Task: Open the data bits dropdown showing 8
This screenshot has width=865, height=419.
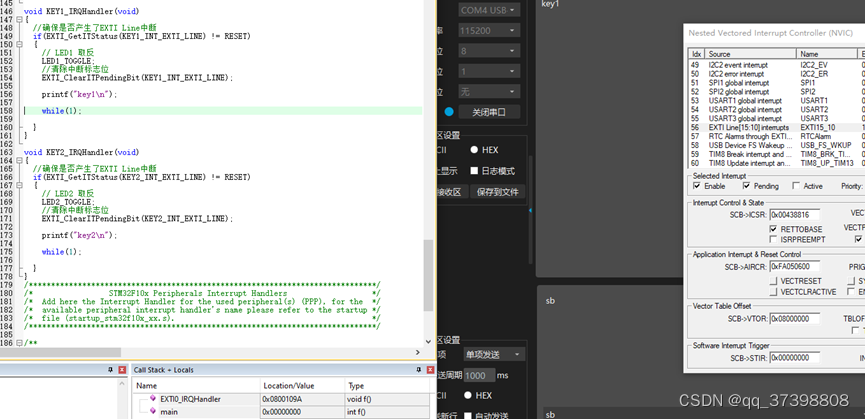Action: [x=489, y=51]
